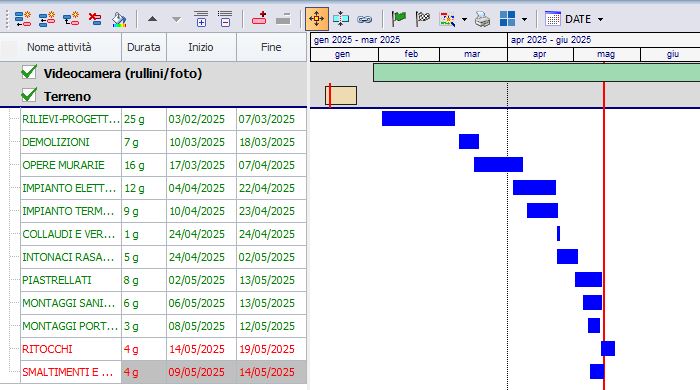Image resolution: width=700 pixels, height=390 pixels.
Task: Uncheck the Videocamera (rullini/foto) checkbox
Action: point(29,72)
